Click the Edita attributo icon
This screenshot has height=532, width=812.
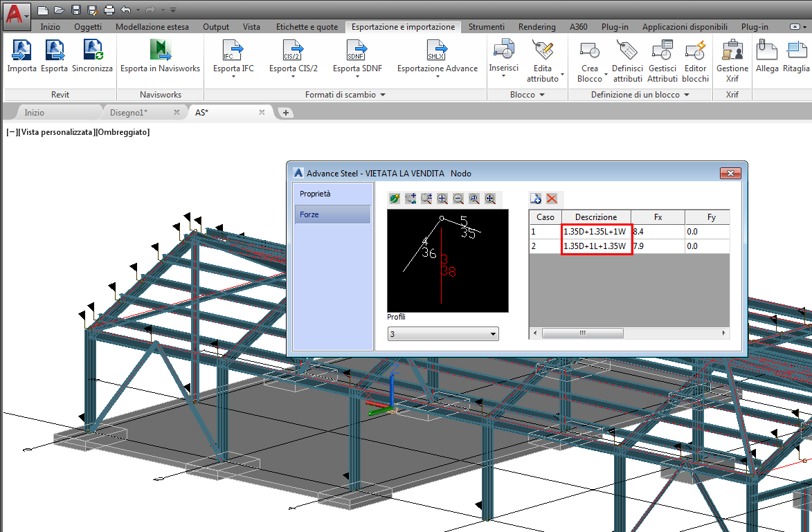543,50
